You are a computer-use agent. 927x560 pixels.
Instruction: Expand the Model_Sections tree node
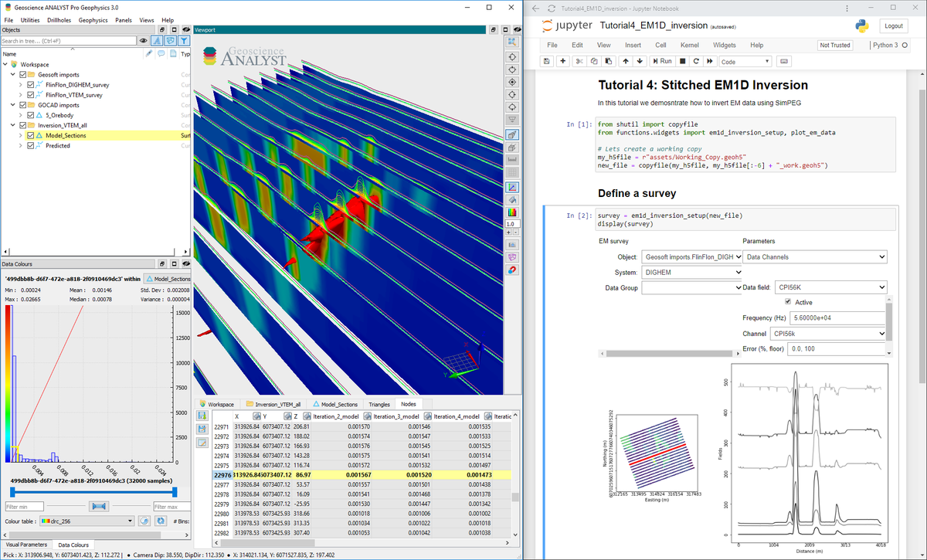point(22,135)
